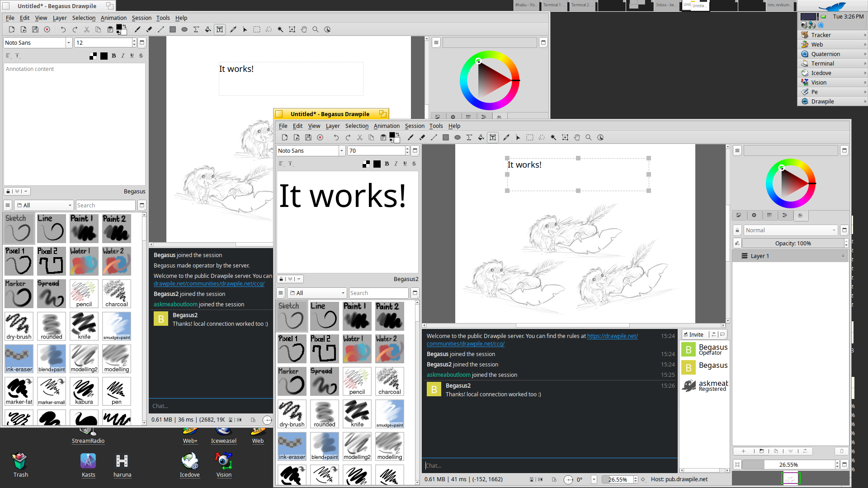Image resolution: width=868 pixels, height=488 pixels.
Task: Toggle bold in back window annotation settings
Action: point(113,56)
